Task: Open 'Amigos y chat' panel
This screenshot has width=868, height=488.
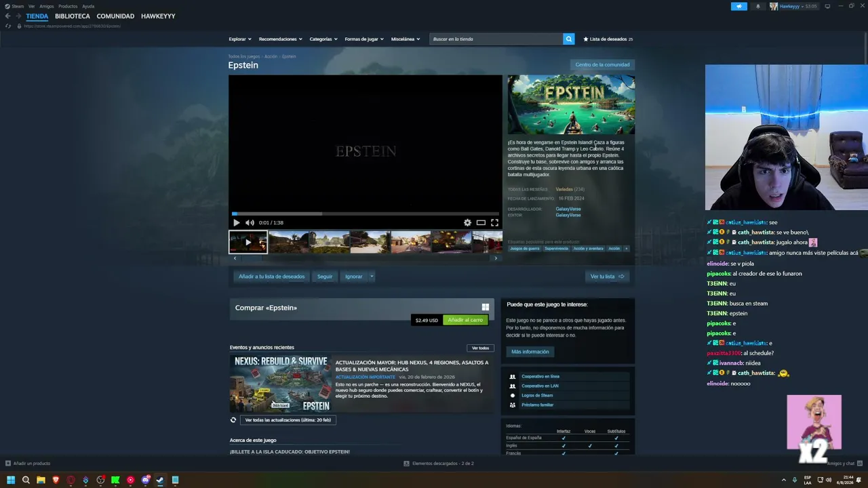Action: [845, 464]
